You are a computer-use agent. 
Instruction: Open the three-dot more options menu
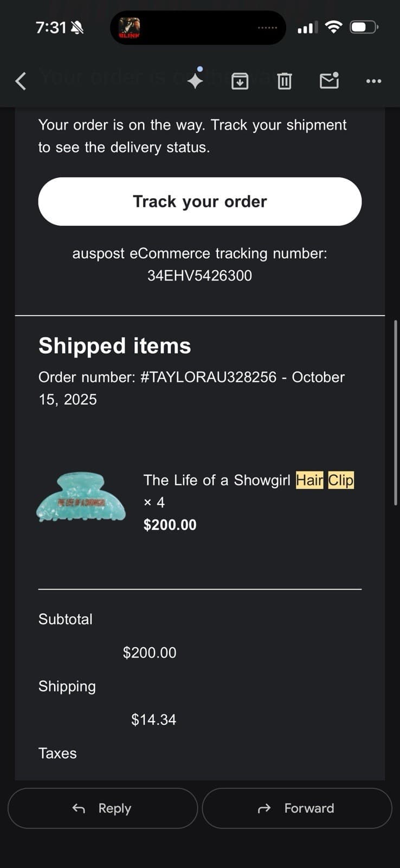tap(373, 81)
